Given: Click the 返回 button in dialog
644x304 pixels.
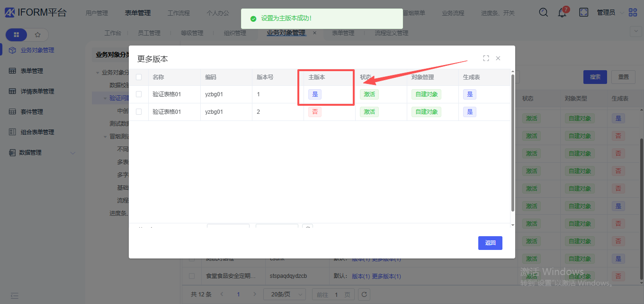Looking at the screenshot, I should click(490, 243).
